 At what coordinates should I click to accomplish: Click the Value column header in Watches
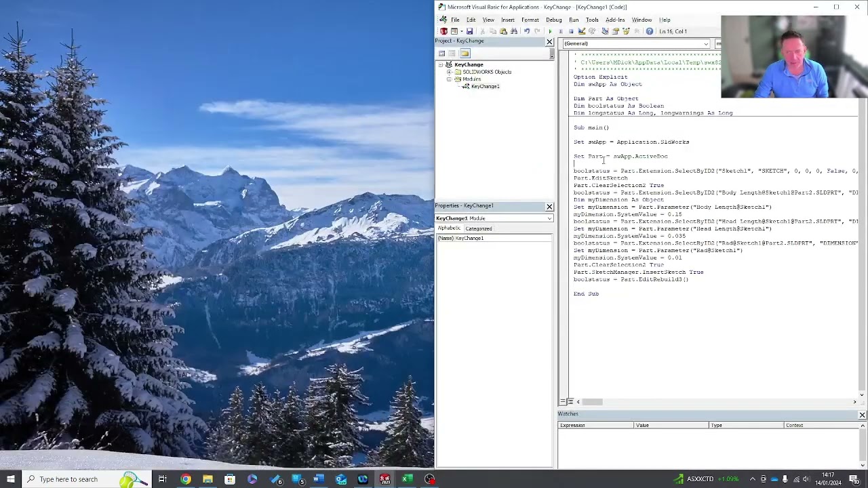click(671, 426)
